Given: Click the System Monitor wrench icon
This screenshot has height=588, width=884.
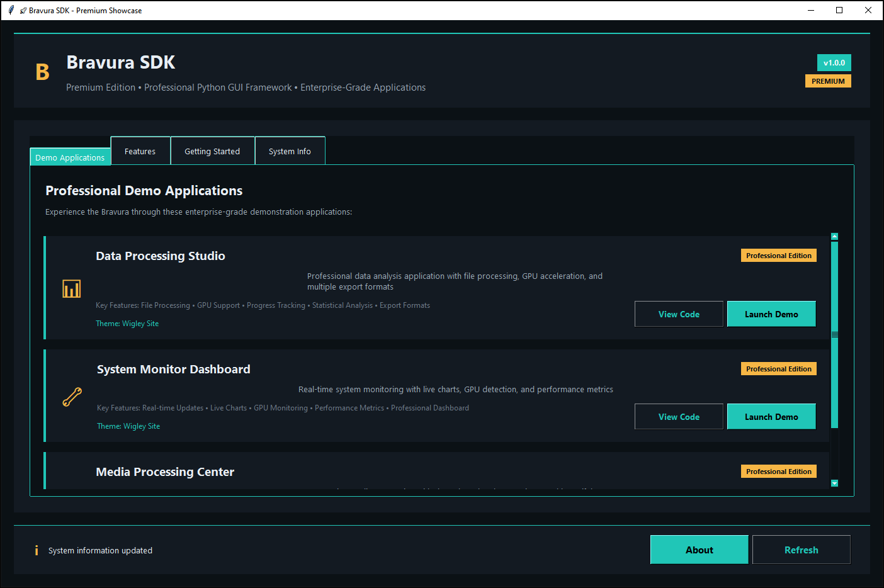Looking at the screenshot, I should pos(72,397).
